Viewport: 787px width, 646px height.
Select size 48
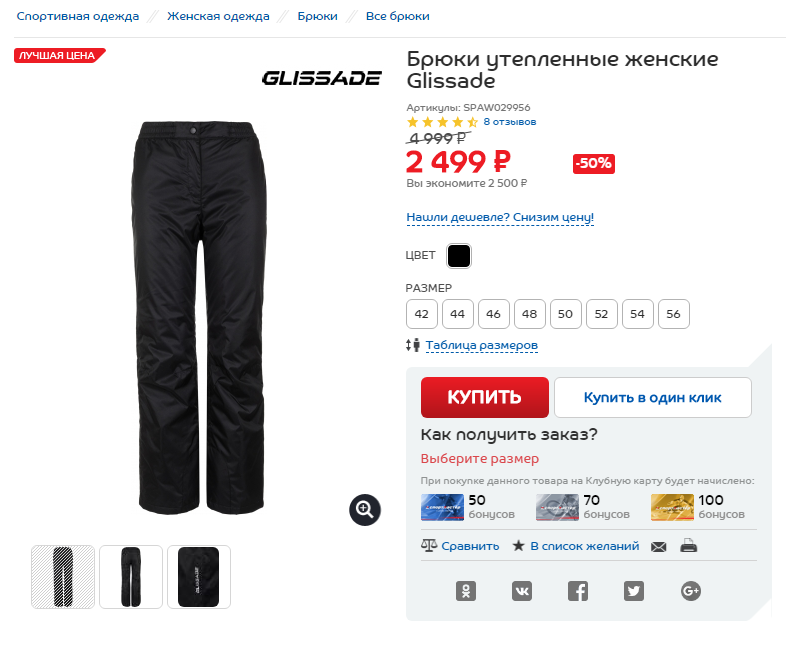click(530, 314)
